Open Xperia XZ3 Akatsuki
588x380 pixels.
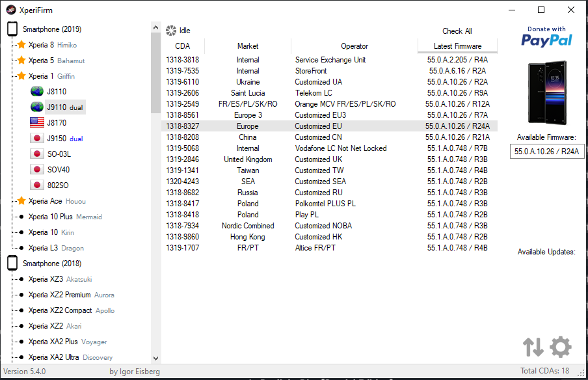point(60,279)
